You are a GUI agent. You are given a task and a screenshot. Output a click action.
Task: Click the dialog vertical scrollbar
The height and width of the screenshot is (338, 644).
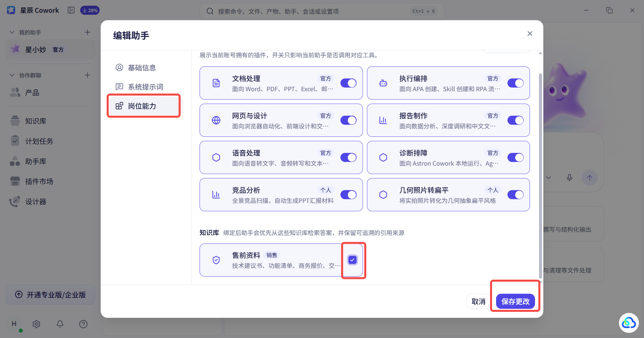tap(540, 176)
